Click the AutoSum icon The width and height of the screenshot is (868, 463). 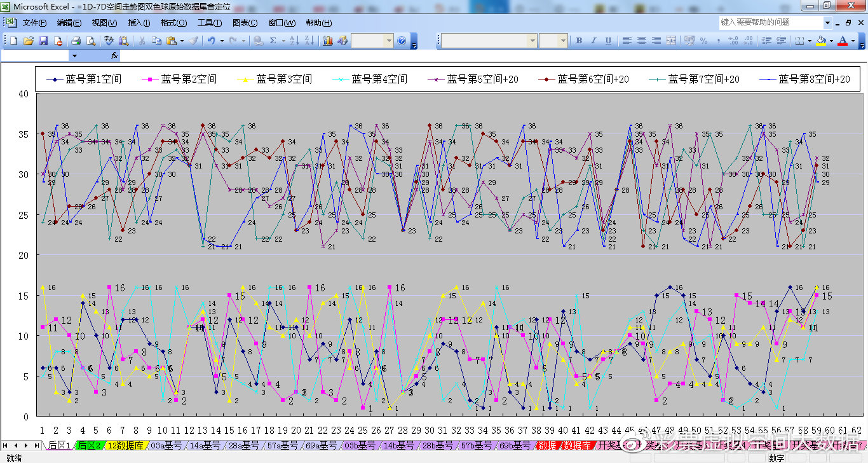point(272,39)
